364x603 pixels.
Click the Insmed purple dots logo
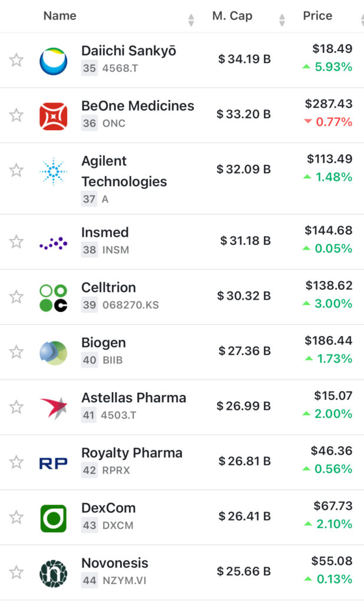(x=53, y=242)
